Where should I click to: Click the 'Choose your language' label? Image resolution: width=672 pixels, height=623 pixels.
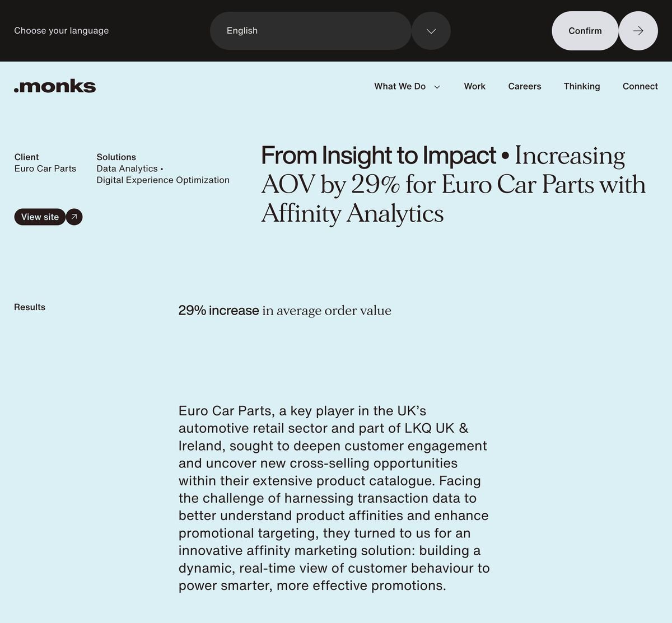(62, 31)
